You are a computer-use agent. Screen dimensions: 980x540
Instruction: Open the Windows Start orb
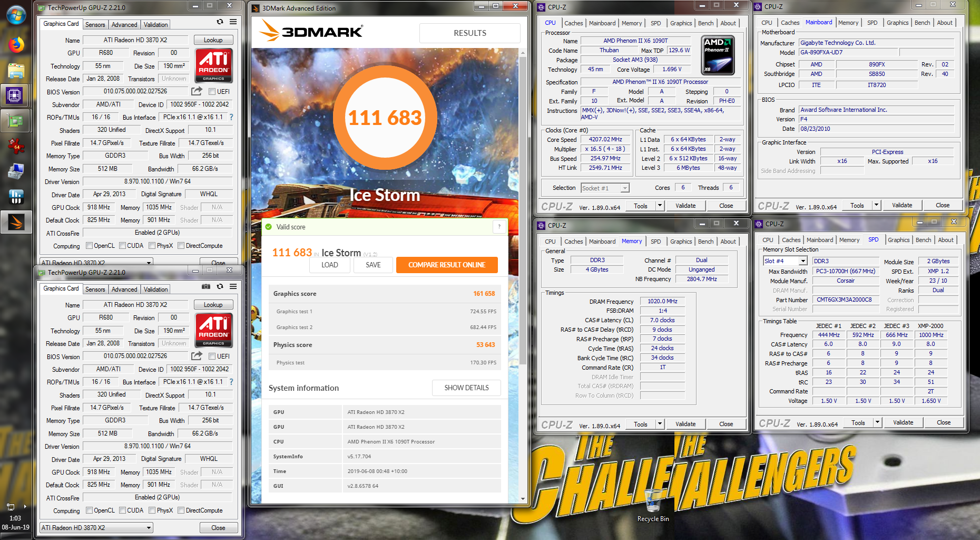pyautogui.click(x=16, y=14)
